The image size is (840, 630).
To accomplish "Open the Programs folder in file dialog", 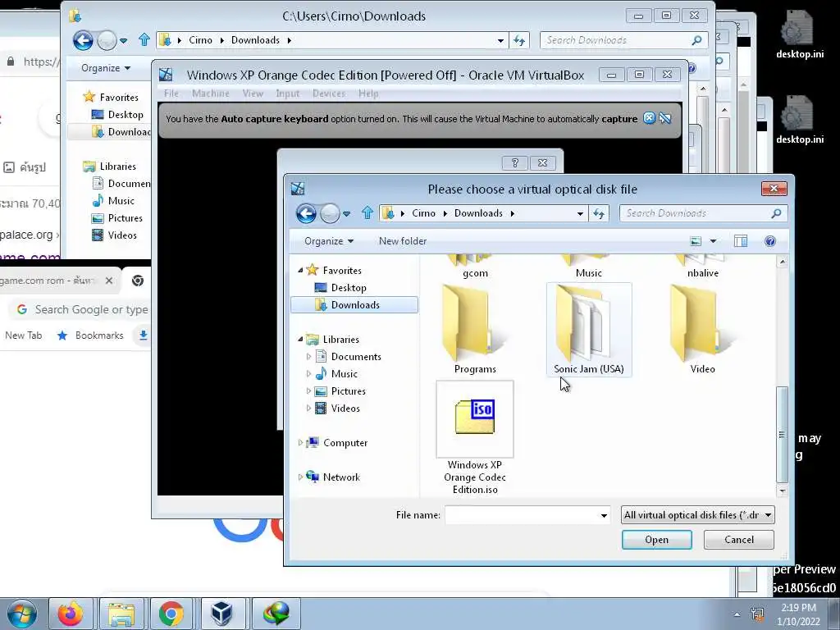I will tap(475, 330).
